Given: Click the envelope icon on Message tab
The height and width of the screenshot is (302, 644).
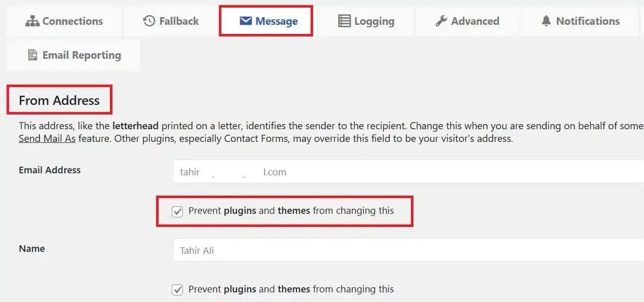Looking at the screenshot, I should point(246,21).
